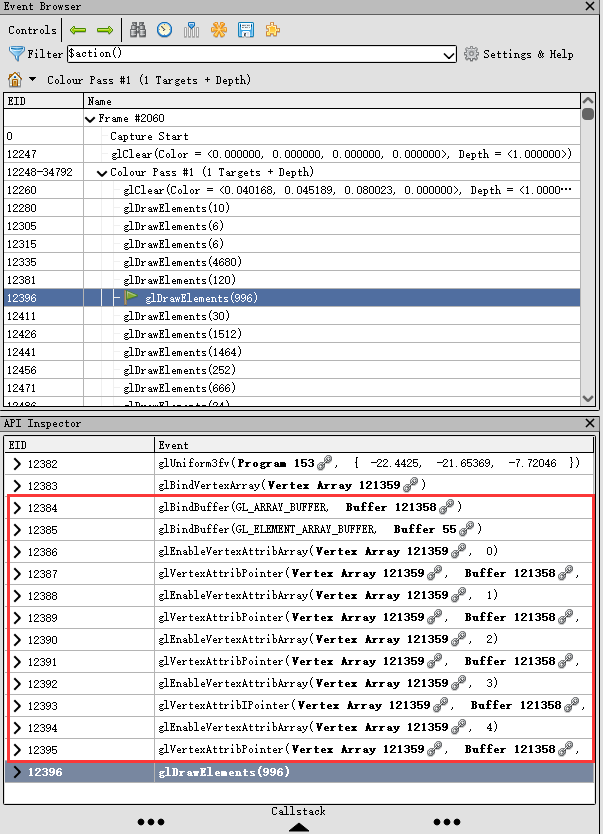Open dropdown arrow beside the home icon

[x=32, y=79]
